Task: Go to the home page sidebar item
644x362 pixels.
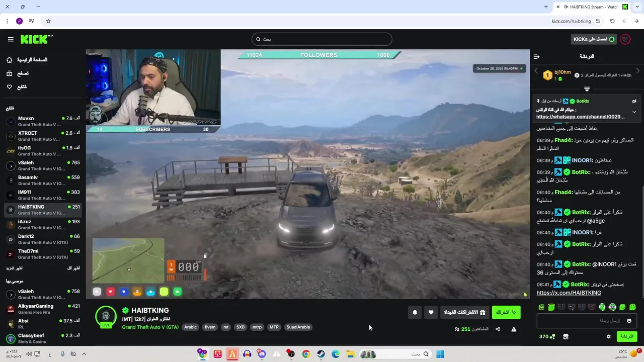Action: pyautogui.click(x=27, y=60)
